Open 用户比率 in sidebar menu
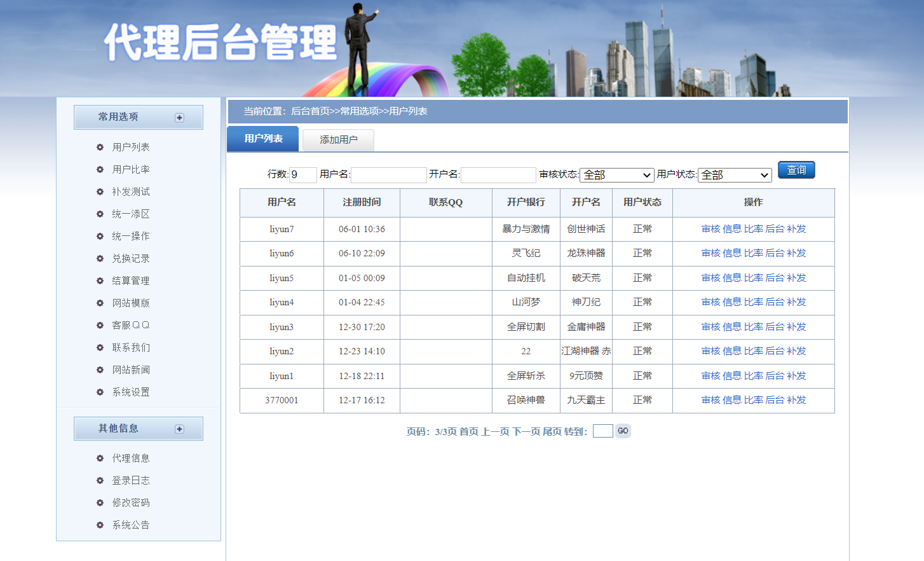 coord(131,169)
